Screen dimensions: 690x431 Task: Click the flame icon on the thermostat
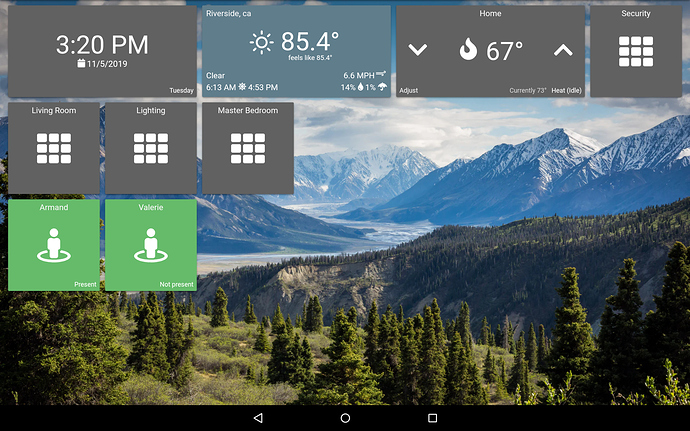468,50
